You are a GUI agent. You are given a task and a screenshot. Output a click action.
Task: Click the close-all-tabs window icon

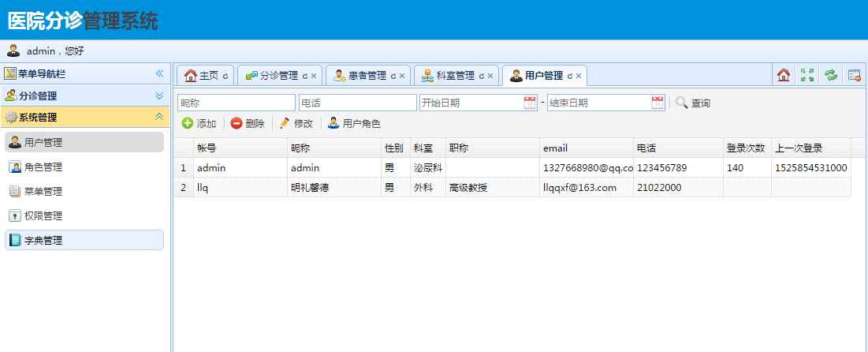[854, 75]
